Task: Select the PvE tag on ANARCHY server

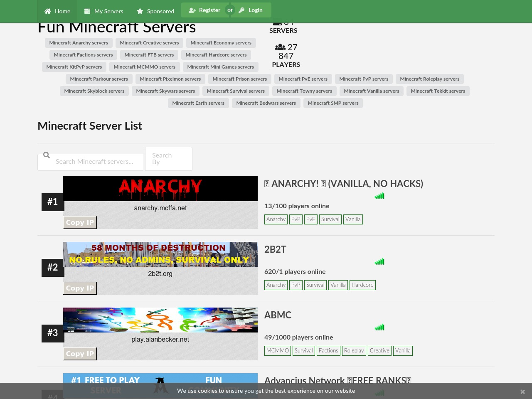Action: pyautogui.click(x=311, y=219)
